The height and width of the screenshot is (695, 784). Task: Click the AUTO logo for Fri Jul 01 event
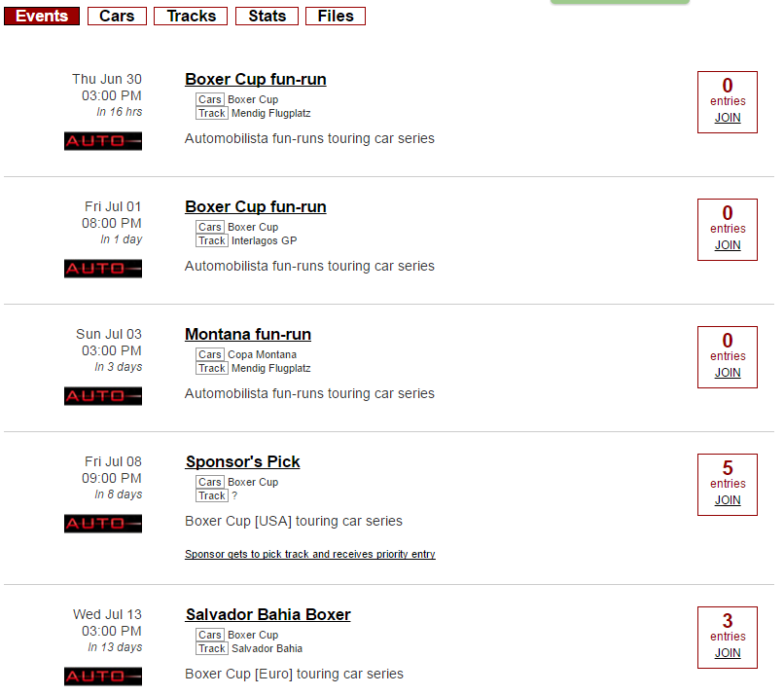coord(103,269)
